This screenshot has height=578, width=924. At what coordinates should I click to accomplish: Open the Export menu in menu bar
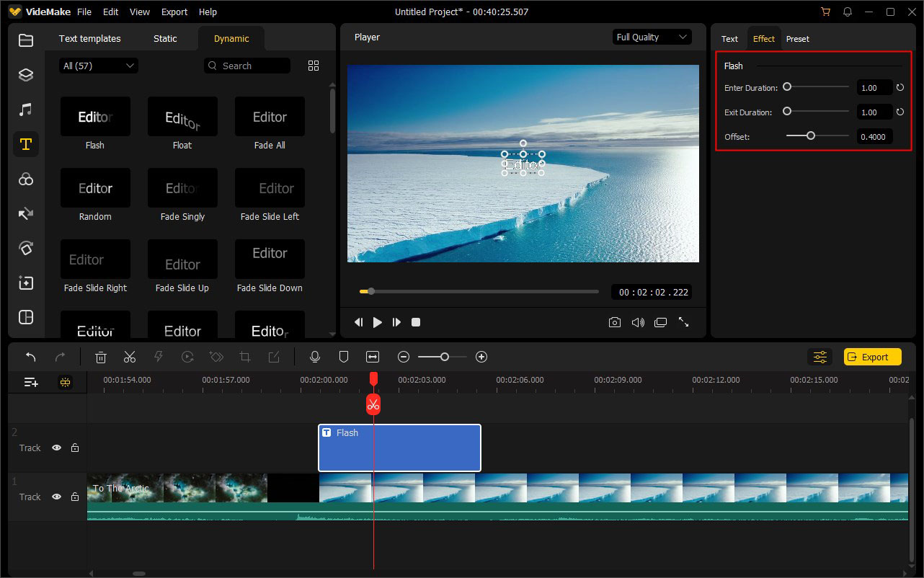174,12
